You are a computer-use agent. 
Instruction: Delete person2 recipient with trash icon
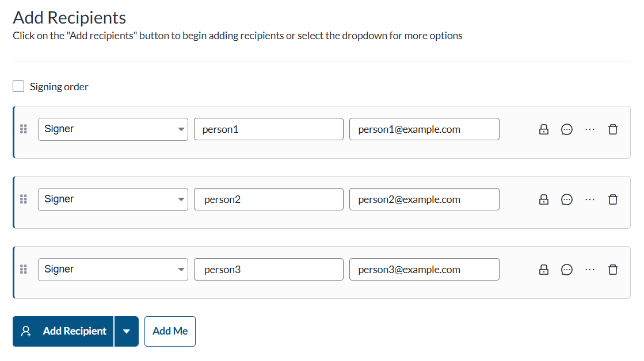613,199
